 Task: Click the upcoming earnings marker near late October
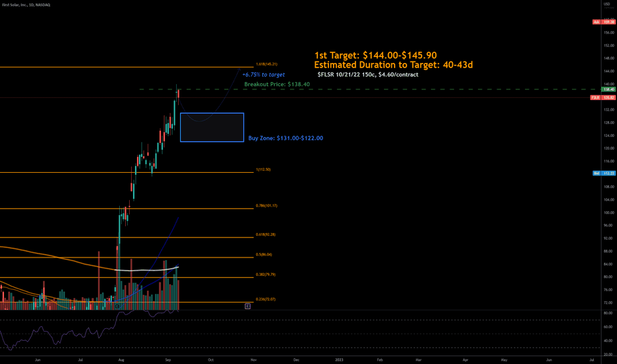[248, 306]
